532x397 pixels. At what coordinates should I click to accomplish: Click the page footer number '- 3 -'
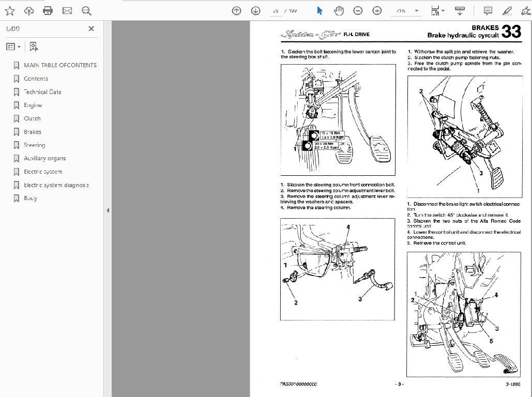pyautogui.click(x=400, y=384)
